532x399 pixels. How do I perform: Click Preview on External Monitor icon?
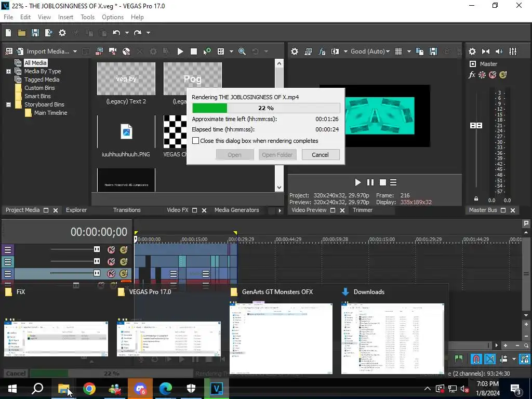pyautogui.click(x=308, y=51)
